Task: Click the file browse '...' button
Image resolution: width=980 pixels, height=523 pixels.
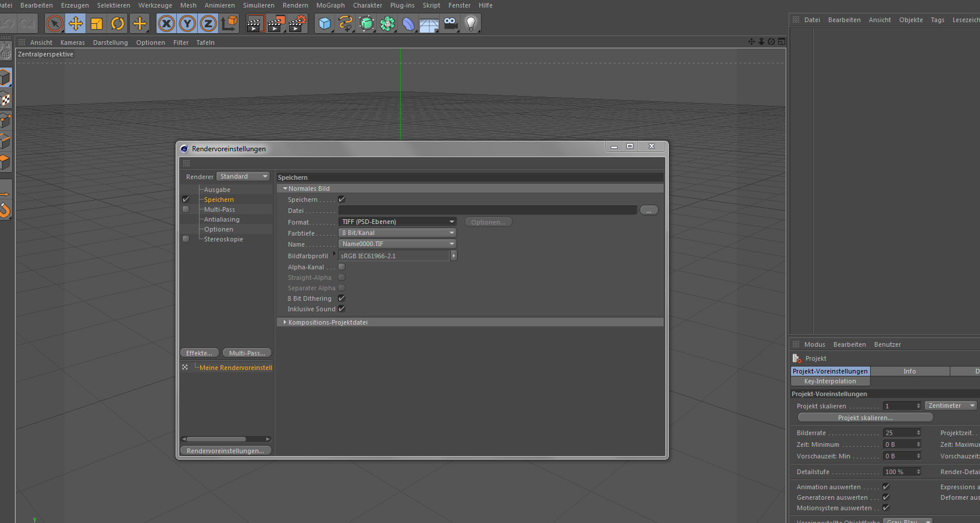Action: coord(649,210)
